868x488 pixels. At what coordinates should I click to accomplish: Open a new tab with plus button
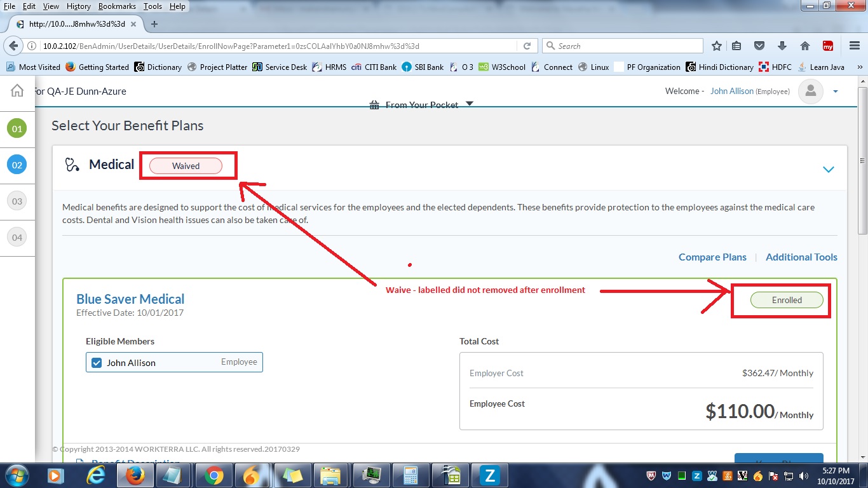154,24
